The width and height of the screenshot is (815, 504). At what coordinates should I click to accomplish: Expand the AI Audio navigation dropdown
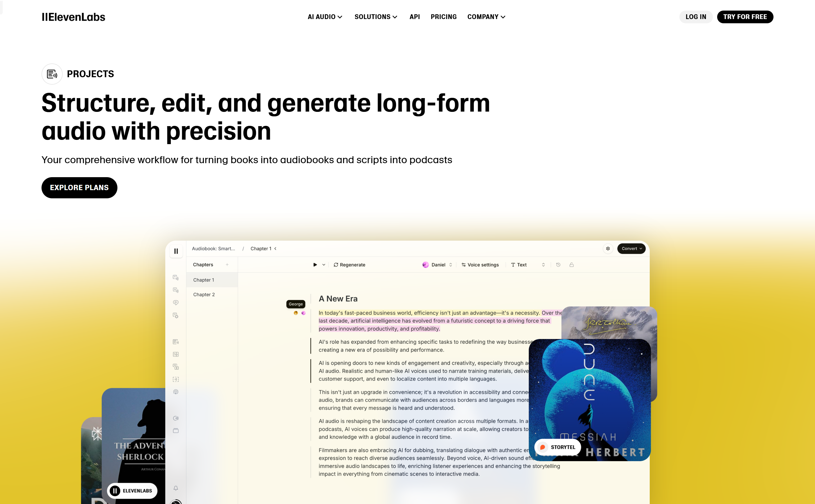click(325, 17)
